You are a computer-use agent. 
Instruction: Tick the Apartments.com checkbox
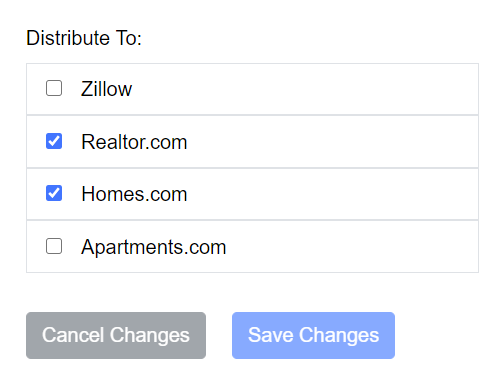coord(54,246)
